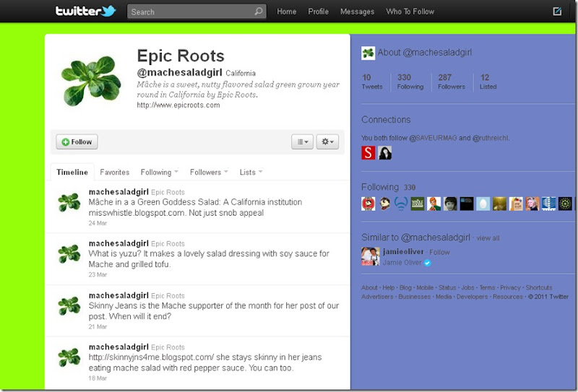This screenshot has height=392, width=578.
Task: Click into the Search field
Action: pos(197,12)
